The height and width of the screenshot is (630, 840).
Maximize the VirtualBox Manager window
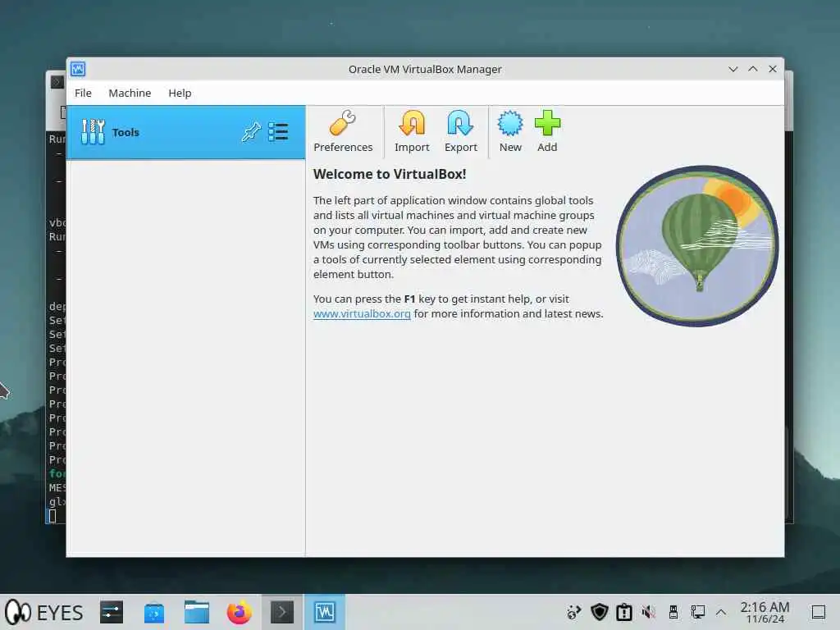(753, 69)
